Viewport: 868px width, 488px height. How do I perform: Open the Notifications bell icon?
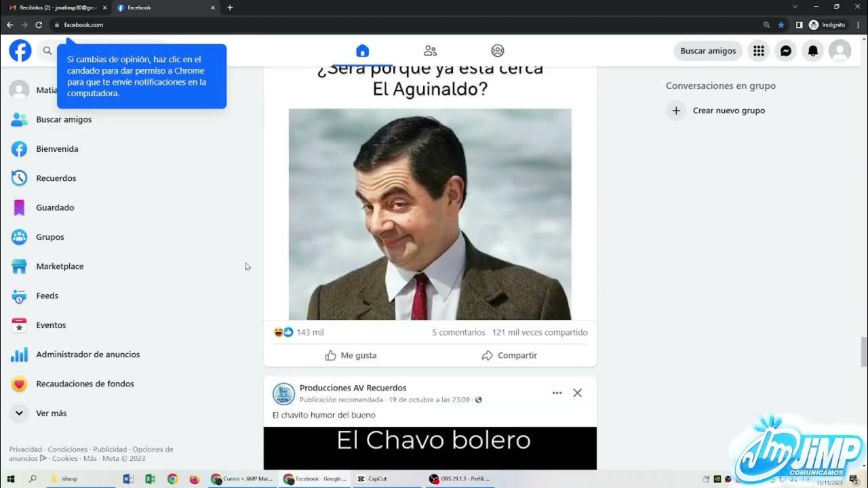click(x=813, y=51)
